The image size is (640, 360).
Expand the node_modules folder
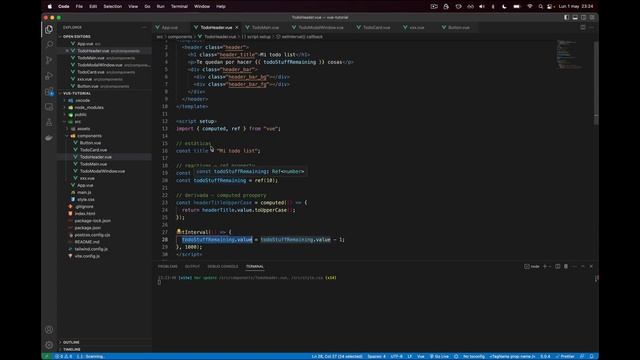click(x=89, y=107)
